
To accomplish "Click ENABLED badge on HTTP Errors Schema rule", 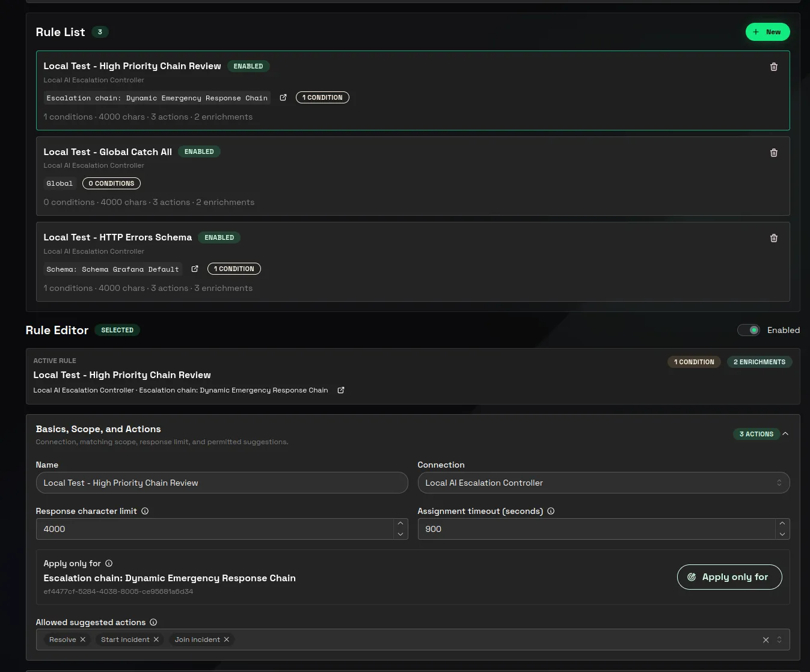I will pos(219,237).
